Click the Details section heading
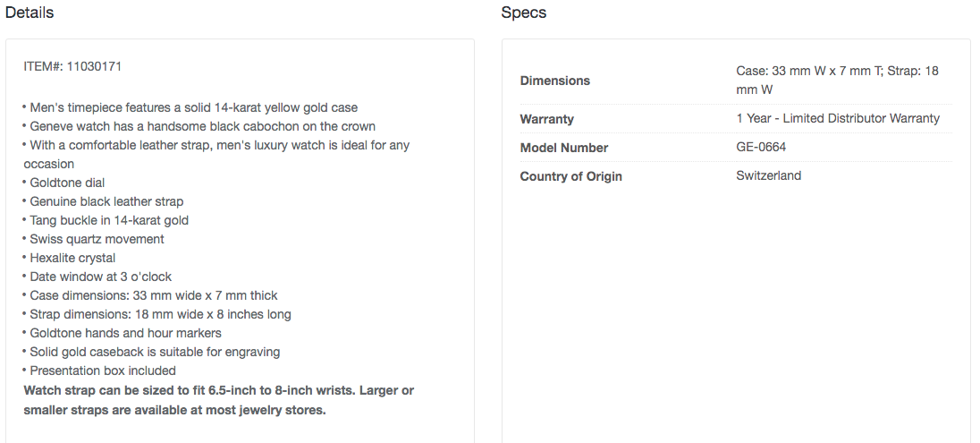 [30, 13]
